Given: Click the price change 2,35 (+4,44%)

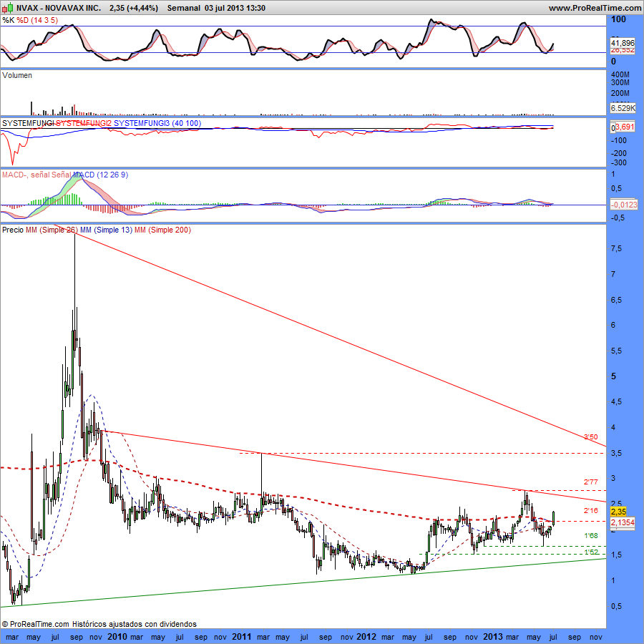Looking at the screenshot, I should click(x=134, y=8).
